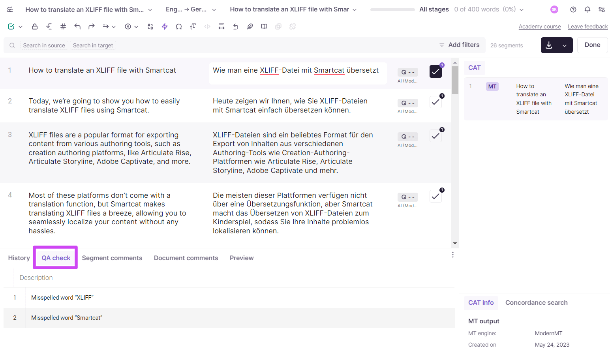
Task: Open the Concordance search tab
Action: (537, 303)
